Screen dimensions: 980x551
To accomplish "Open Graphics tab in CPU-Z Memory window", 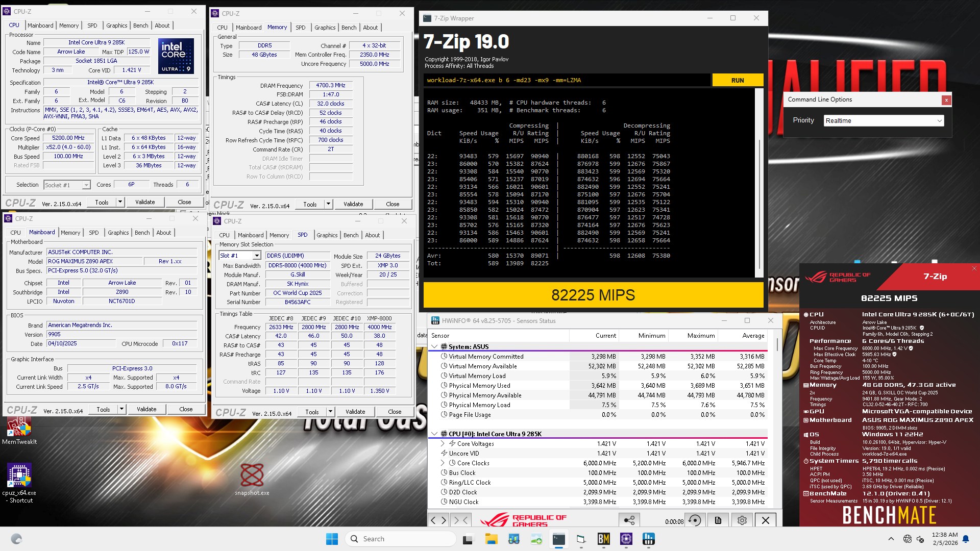I will [325, 28].
